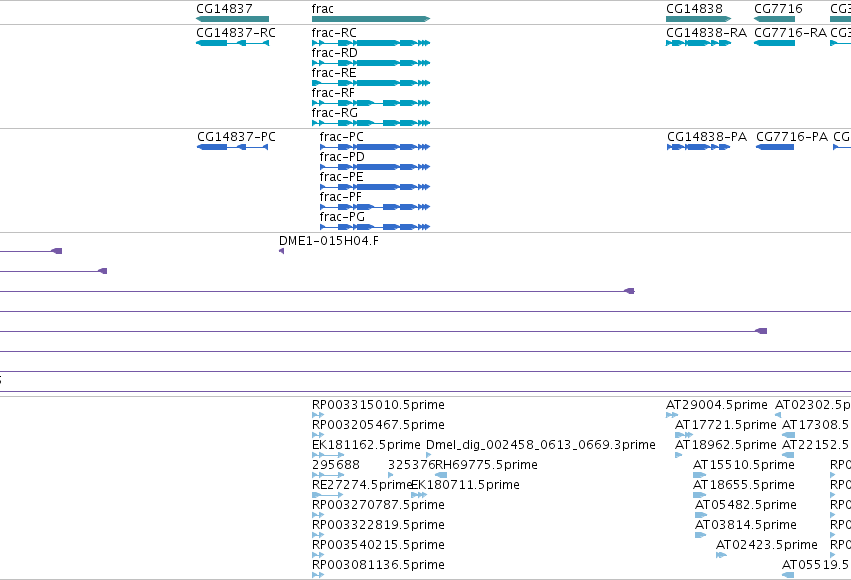
Task: Select the CG7716 gene bar
Action: [774, 19]
